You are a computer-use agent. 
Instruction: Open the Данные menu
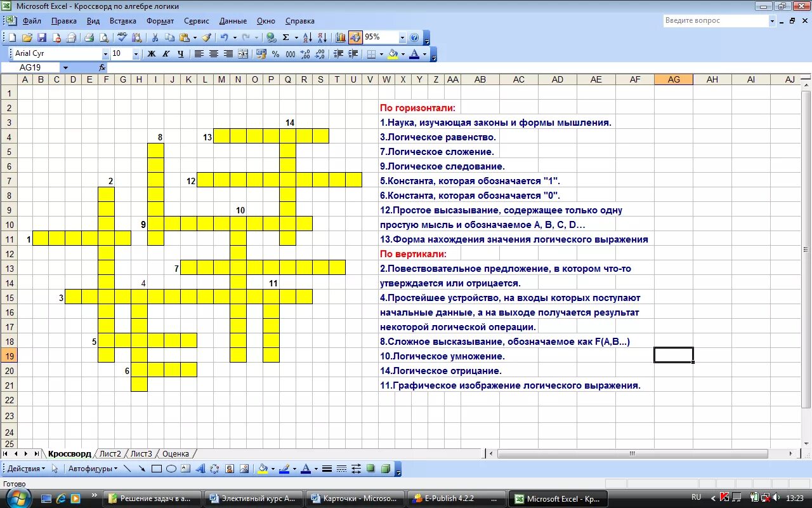click(x=233, y=21)
